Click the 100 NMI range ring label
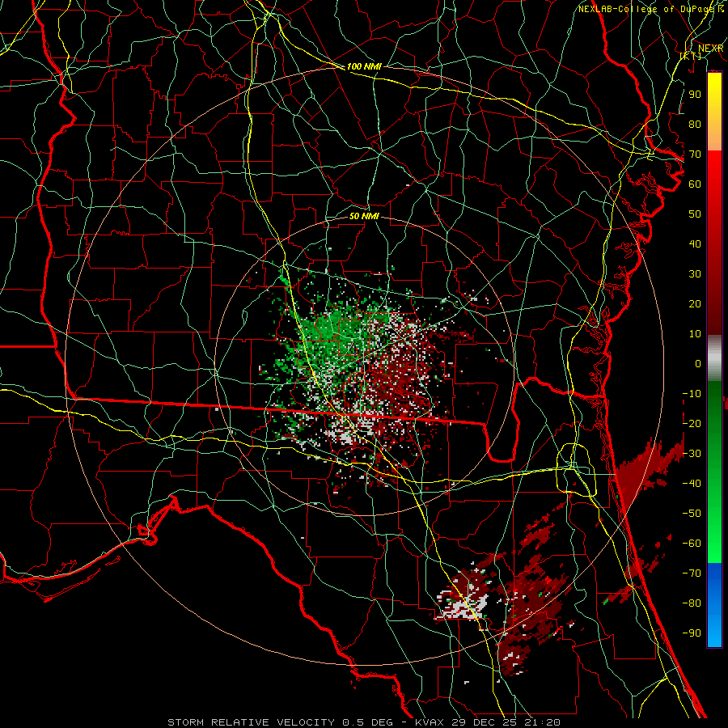This screenshot has height=728, width=728. (x=364, y=66)
